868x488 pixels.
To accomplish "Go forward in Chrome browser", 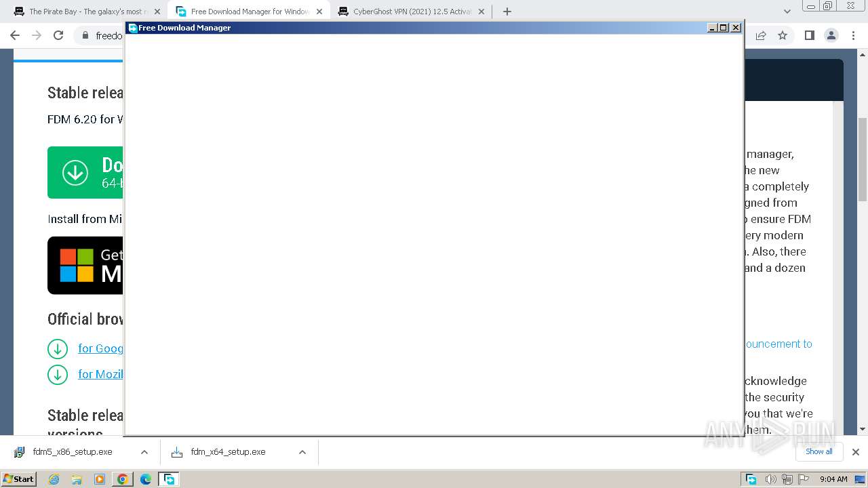I will pyautogui.click(x=37, y=35).
